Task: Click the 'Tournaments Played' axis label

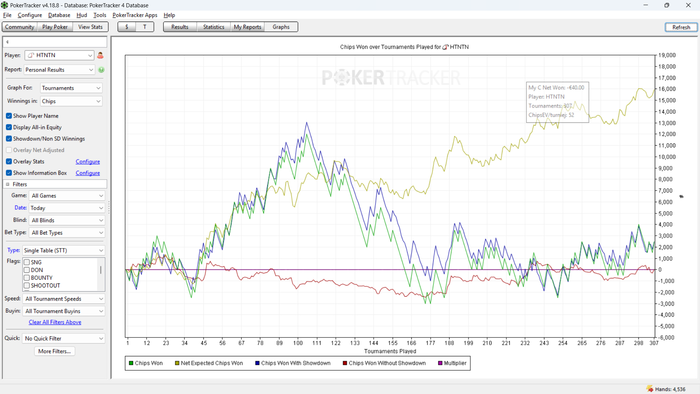Action: 390,351
